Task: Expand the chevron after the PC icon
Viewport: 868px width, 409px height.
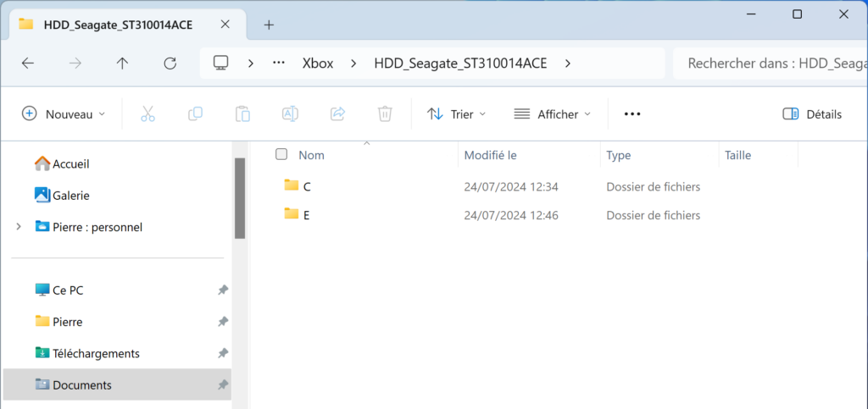Action: (x=251, y=63)
